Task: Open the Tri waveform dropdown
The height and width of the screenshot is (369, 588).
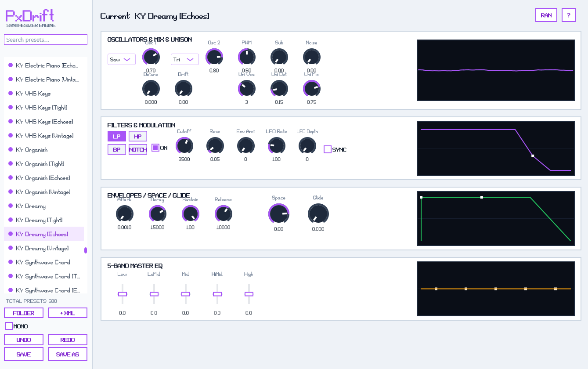Action: (185, 59)
